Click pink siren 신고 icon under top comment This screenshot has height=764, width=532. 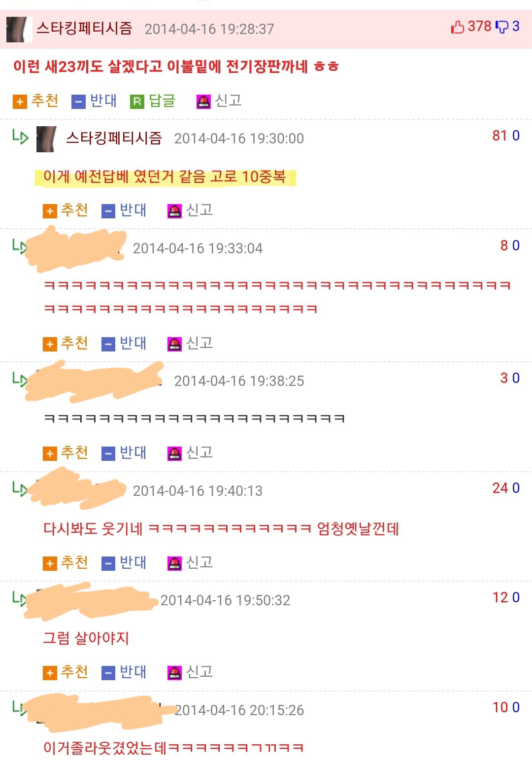(203, 102)
